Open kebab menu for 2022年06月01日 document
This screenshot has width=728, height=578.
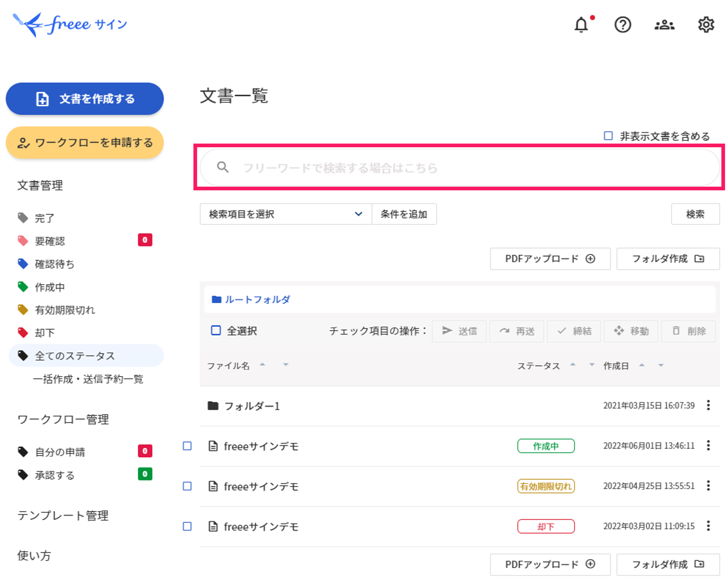coord(708,445)
